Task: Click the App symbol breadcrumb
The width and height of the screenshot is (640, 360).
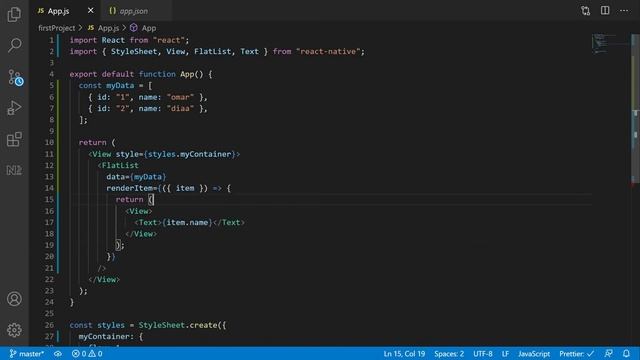Action: (143, 28)
